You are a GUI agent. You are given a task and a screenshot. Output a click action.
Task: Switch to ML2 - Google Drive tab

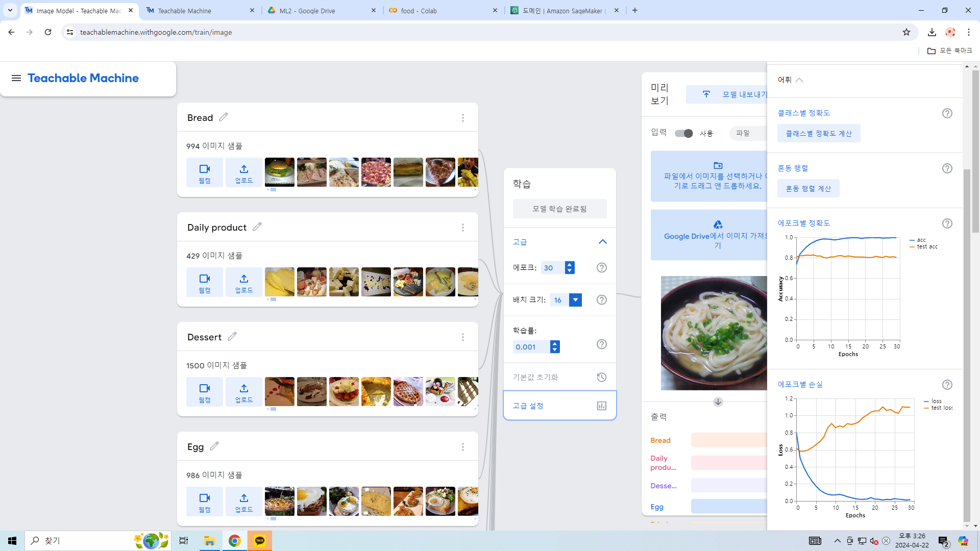[307, 11]
